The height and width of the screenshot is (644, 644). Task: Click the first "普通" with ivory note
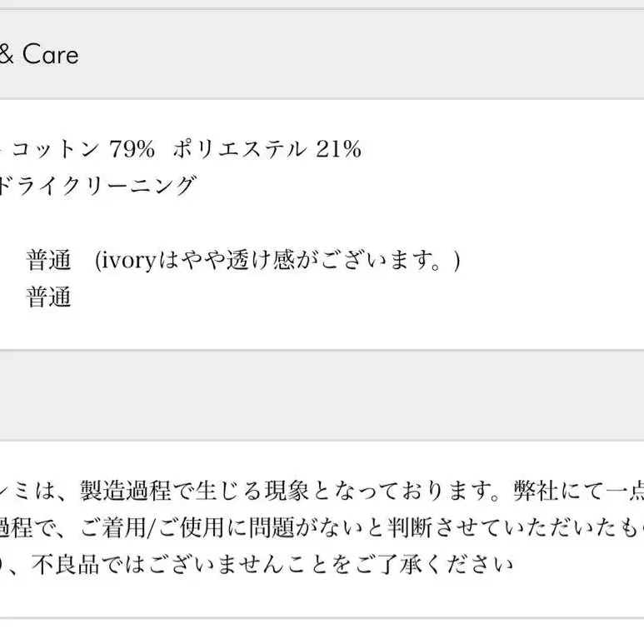coord(49,260)
